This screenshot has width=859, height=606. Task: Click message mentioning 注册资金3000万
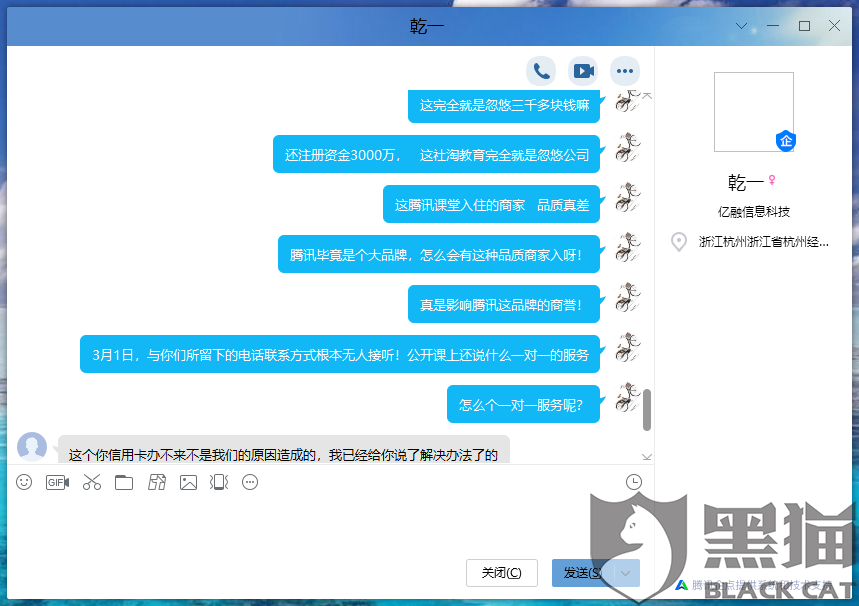click(437, 155)
